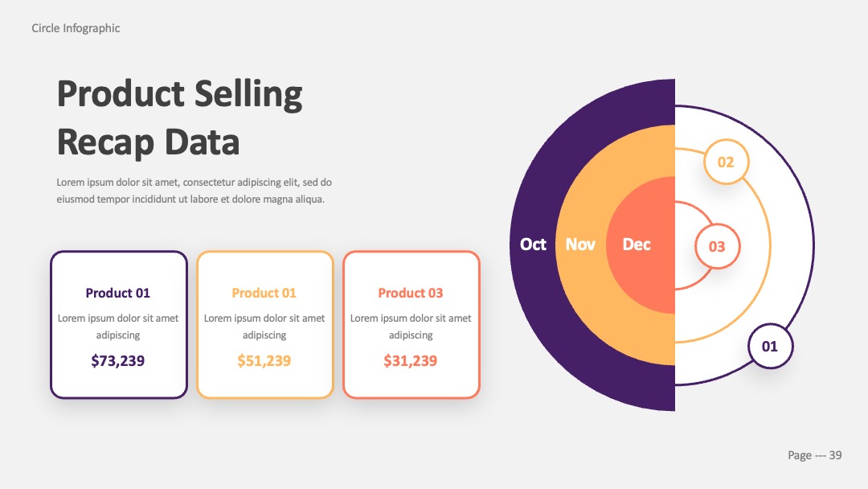
Task: Click the $51,239 price value
Action: [264, 360]
